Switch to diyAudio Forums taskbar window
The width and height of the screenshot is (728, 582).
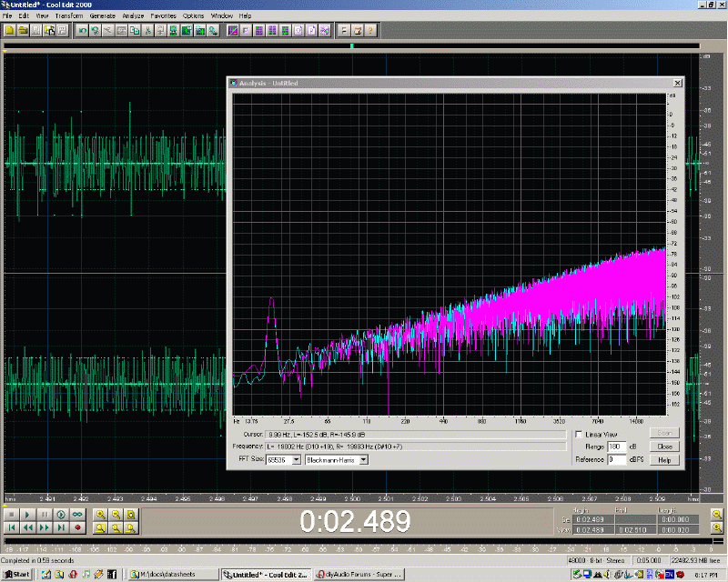point(359,575)
